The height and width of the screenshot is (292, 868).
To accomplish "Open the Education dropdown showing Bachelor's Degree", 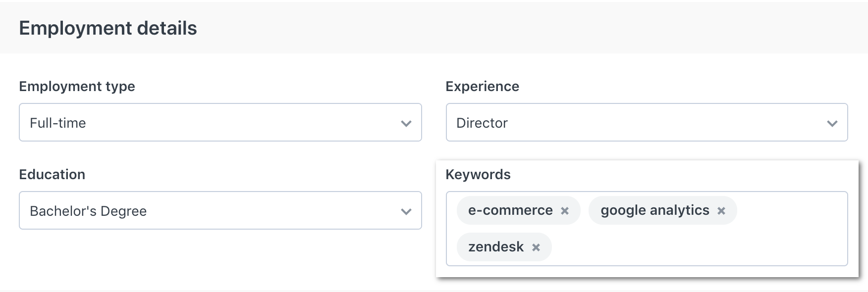I will 220,211.
